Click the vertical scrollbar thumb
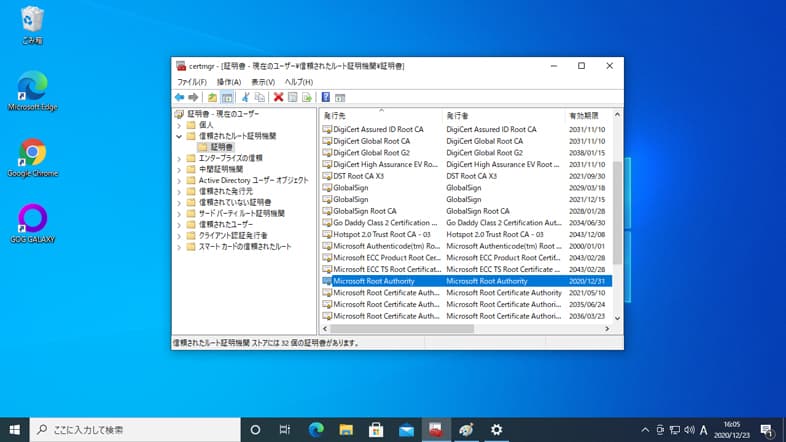The image size is (786, 442). pyautogui.click(x=618, y=212)
